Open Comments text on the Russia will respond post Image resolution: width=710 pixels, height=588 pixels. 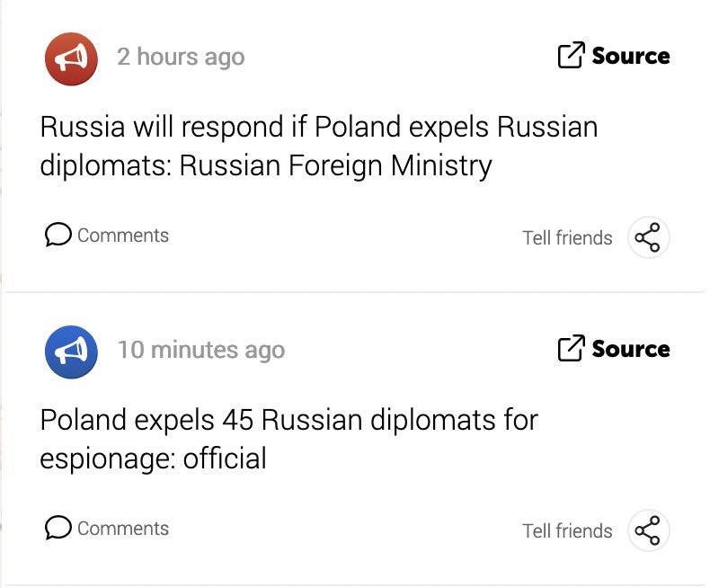pyautogui.click(x=123, y=236)
